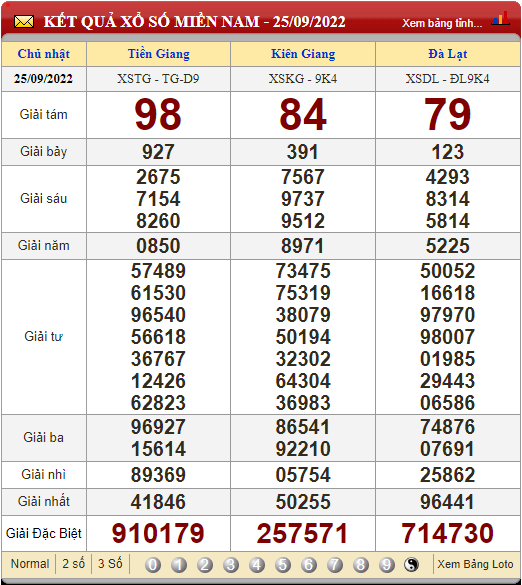Click the Giải tám row label
Viewport: 522px width, 585px height.
(44, 115)
